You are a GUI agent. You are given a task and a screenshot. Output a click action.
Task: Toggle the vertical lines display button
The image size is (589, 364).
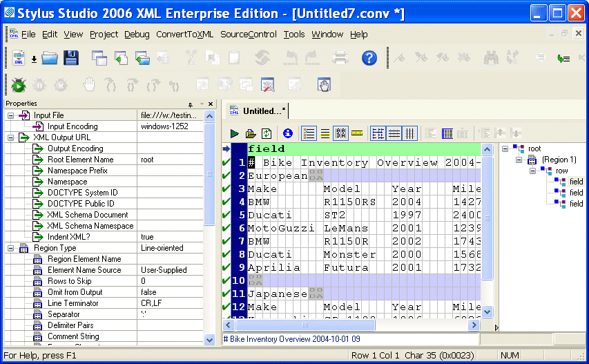click(410, 133)
